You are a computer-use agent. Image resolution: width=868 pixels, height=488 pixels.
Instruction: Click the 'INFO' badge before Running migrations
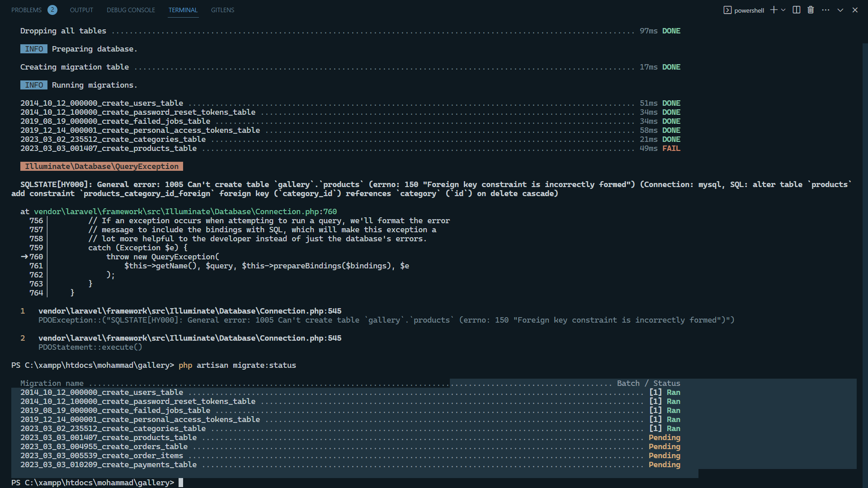(34, 85)
